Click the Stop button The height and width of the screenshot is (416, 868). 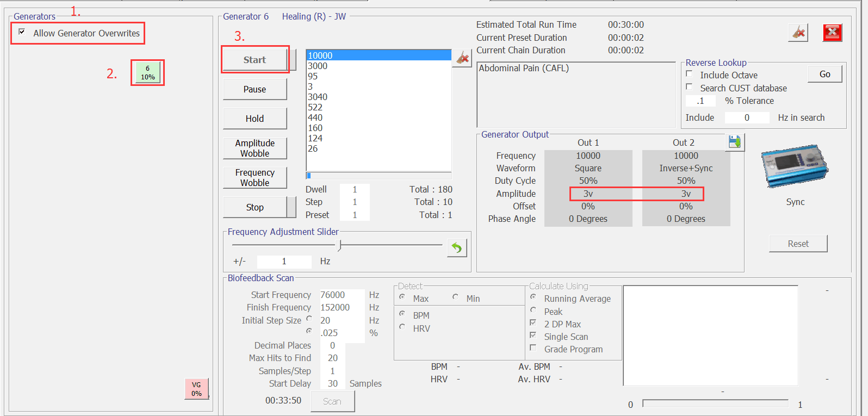255,207
